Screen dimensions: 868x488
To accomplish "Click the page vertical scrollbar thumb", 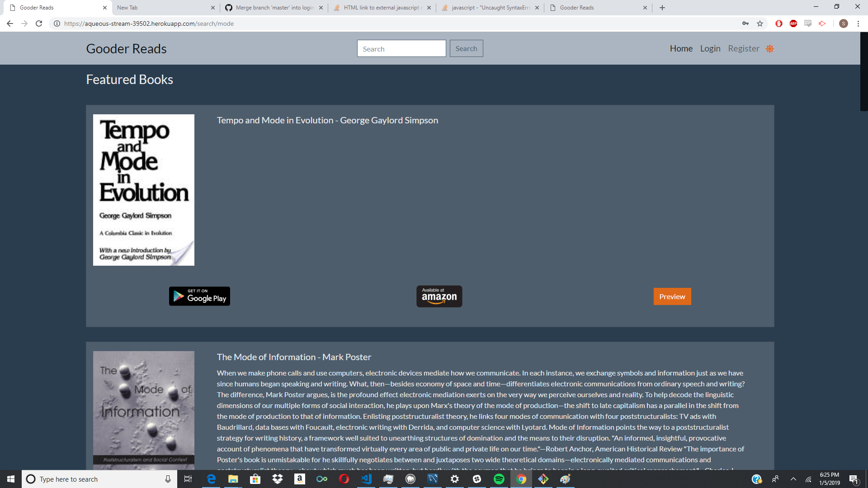I will pos(863,71).
